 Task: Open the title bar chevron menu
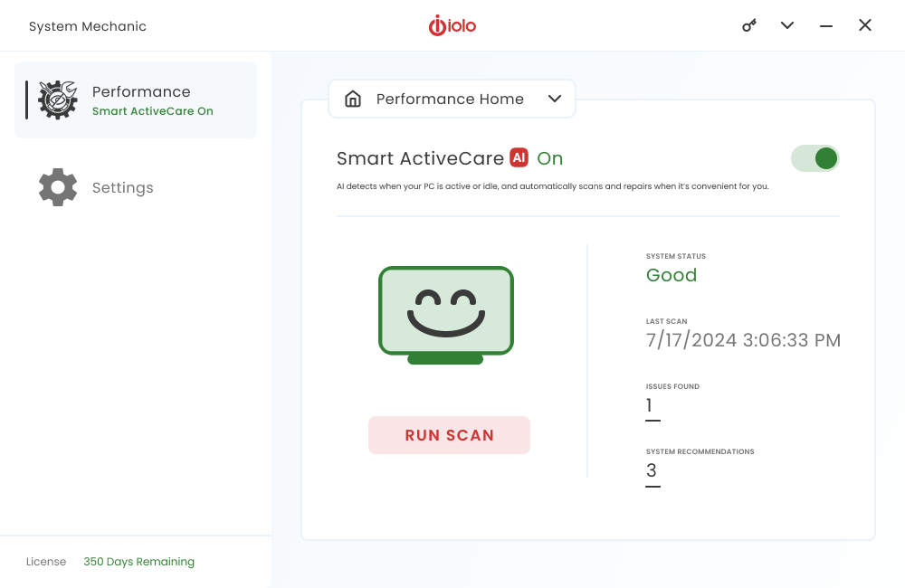(x=787, y=25)
